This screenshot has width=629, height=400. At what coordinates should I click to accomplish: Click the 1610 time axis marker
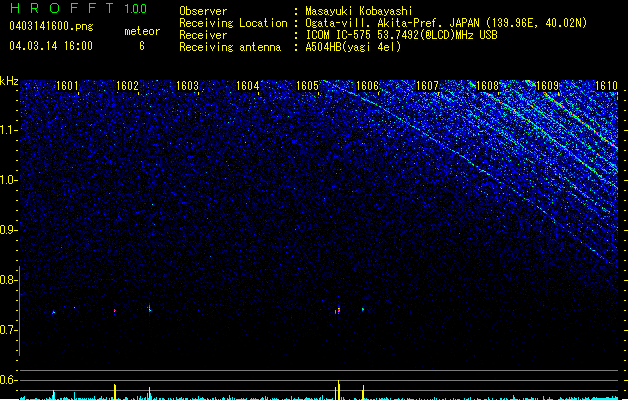point(607,86)
